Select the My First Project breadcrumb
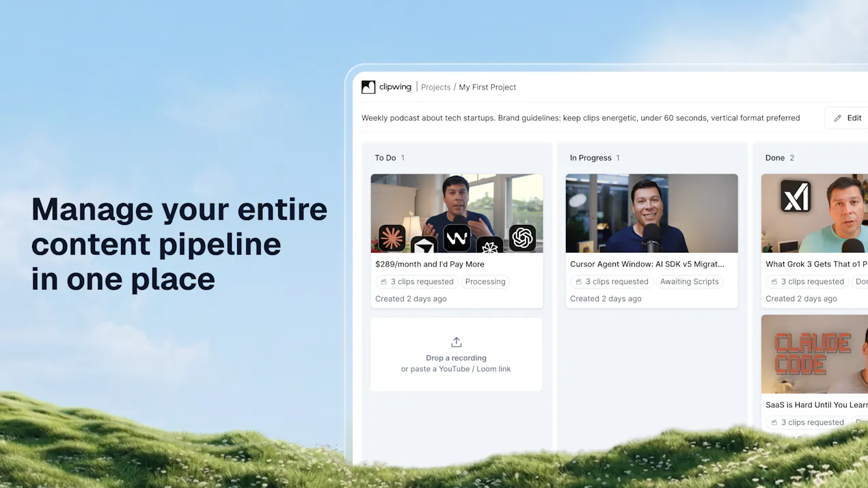Screen dimensions: 868x488 (487, 87)
